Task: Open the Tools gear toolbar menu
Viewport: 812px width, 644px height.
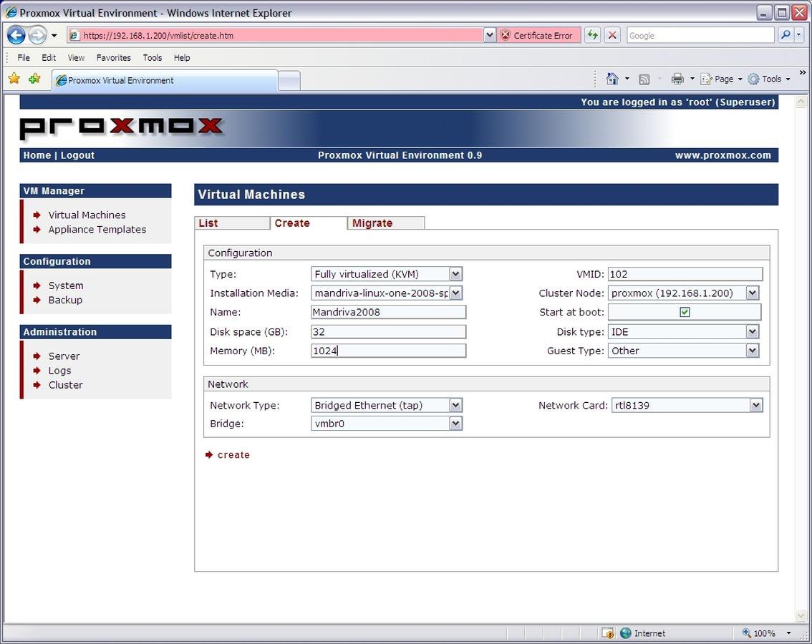Action: [x=768, y=79]
